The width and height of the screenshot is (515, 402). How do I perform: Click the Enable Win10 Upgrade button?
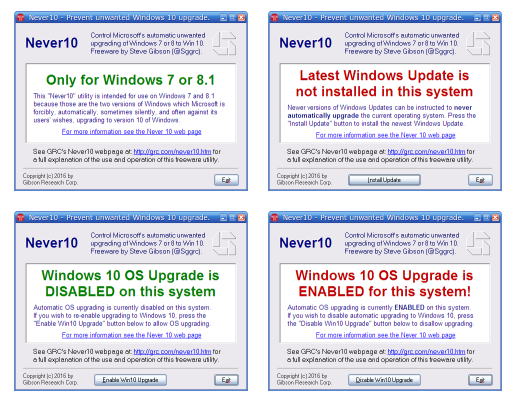pyautogui.click(x=130, y=380)
